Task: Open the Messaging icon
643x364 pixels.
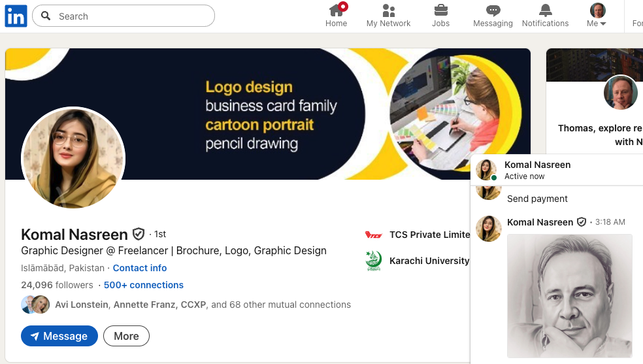Action: (x=493, y=11)
